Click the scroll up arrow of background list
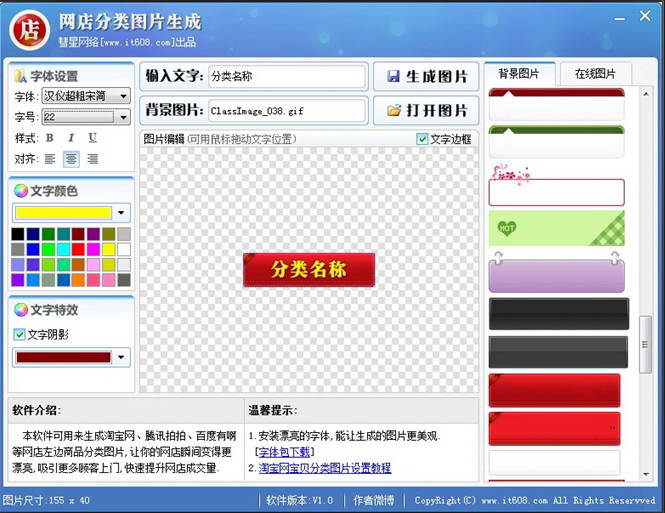665x513 pixels. click(x=645, y=94)
